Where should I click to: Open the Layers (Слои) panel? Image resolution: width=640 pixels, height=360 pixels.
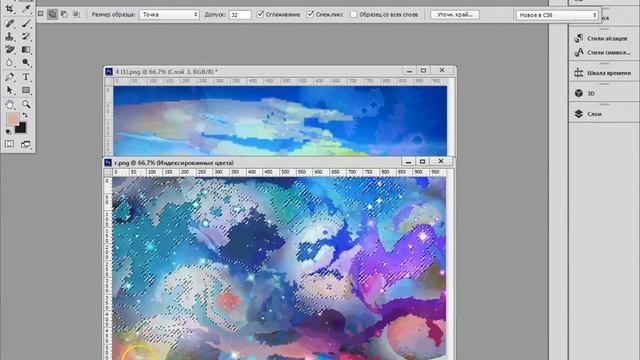click(x=588, y=114)
